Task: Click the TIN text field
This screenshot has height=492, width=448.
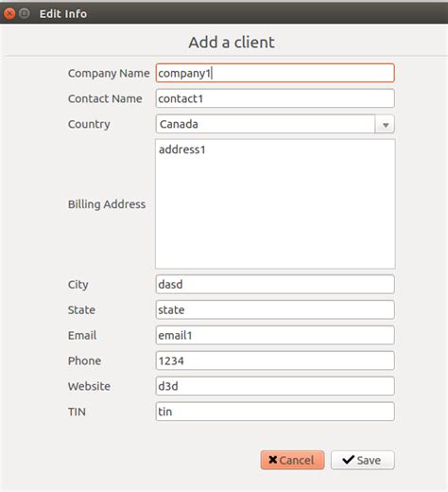Action: pyautogui.click(x=275, y=412)
